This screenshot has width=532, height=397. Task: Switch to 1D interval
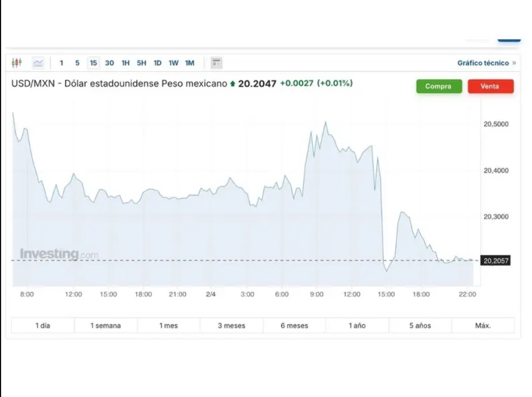click(158, 63)
